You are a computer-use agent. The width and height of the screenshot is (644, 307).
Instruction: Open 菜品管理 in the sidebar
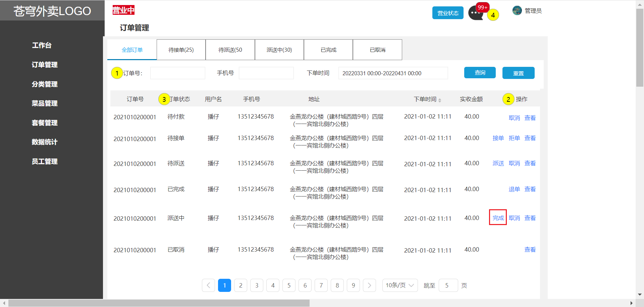pyautogui.click(x=45, y=103)
